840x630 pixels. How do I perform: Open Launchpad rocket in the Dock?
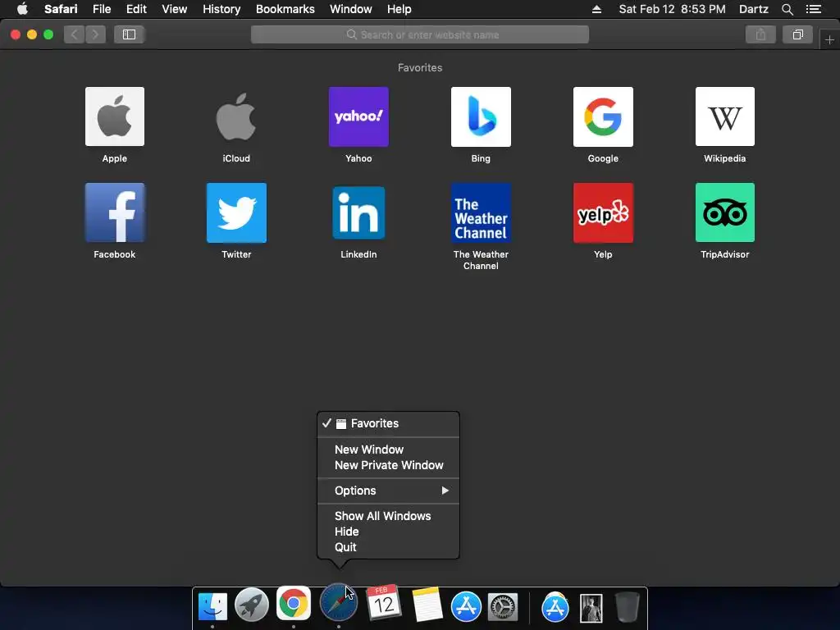click(252, 605)
